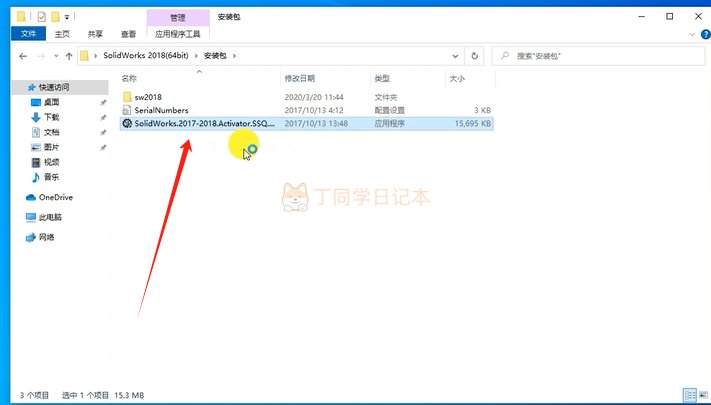Viewport: 711px width, 405px height.
Task: Click the pin icon next to 文档
Action: pyautogui.click(x=103, y=133)
